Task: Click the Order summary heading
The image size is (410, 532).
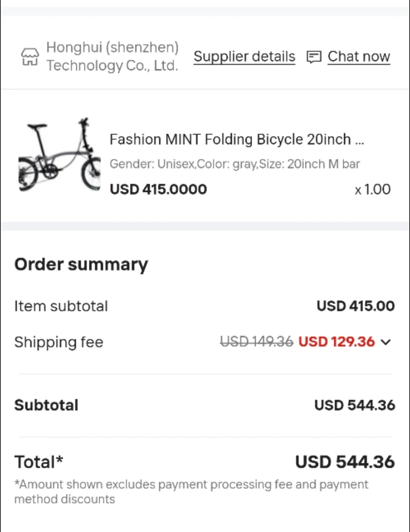Action: (81, 265)
